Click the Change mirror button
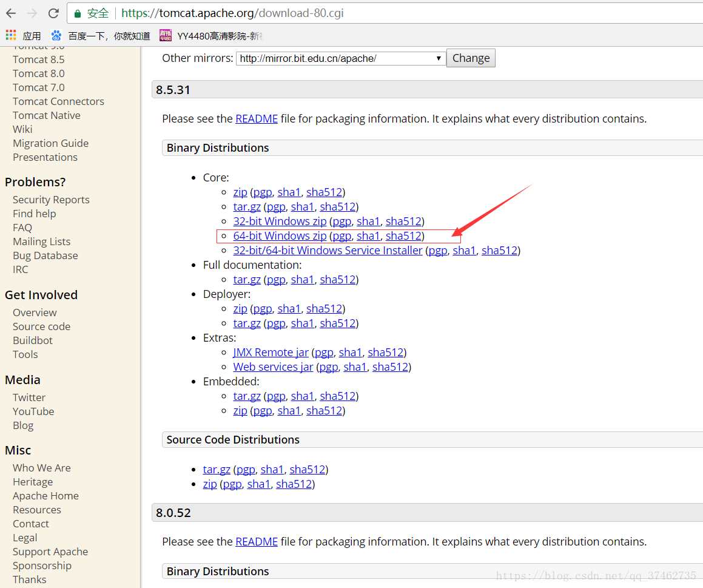Screen dimensions: 703x588 click(471, 58)
